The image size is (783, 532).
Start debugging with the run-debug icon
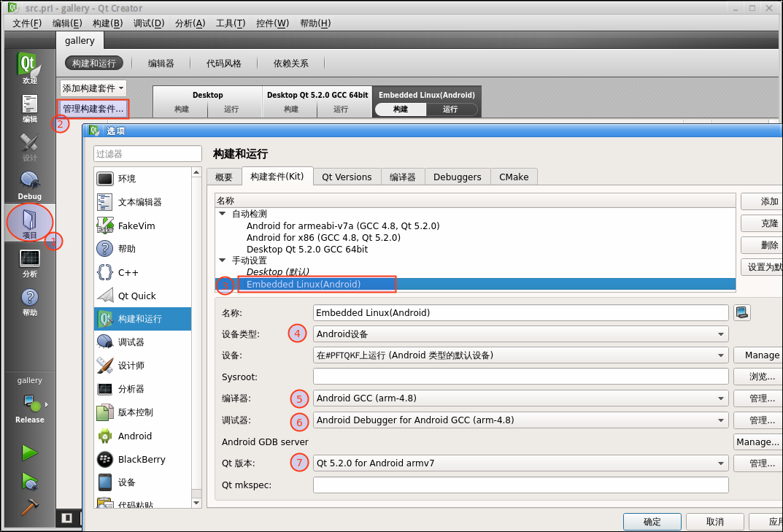tap(29, 481)
